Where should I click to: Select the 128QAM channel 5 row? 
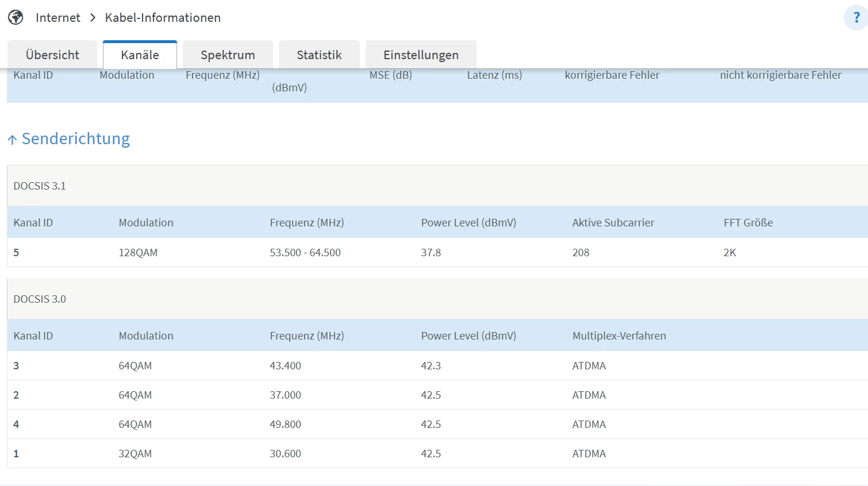pos(138,253)
